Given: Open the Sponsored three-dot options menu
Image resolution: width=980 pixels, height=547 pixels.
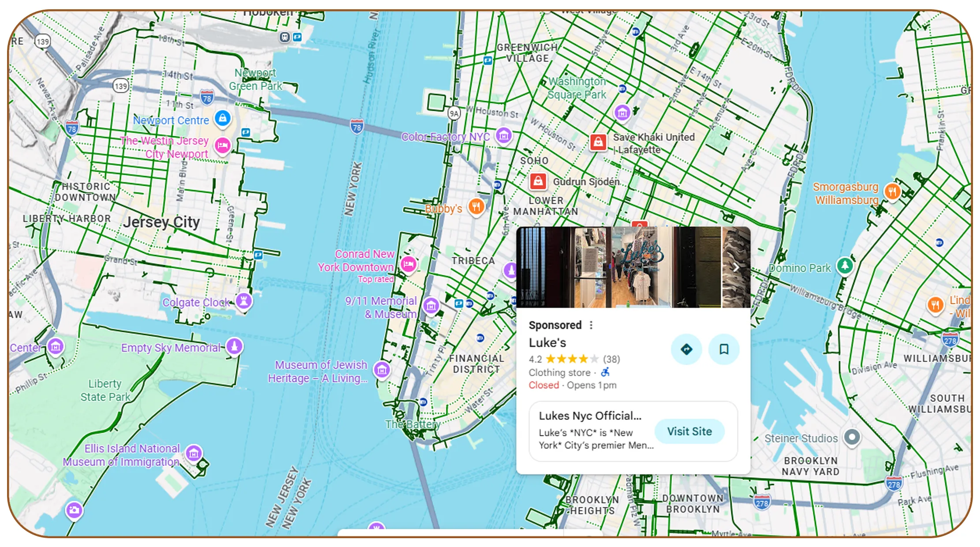Looking at the screenshot, I should click(x=591, y=325).
